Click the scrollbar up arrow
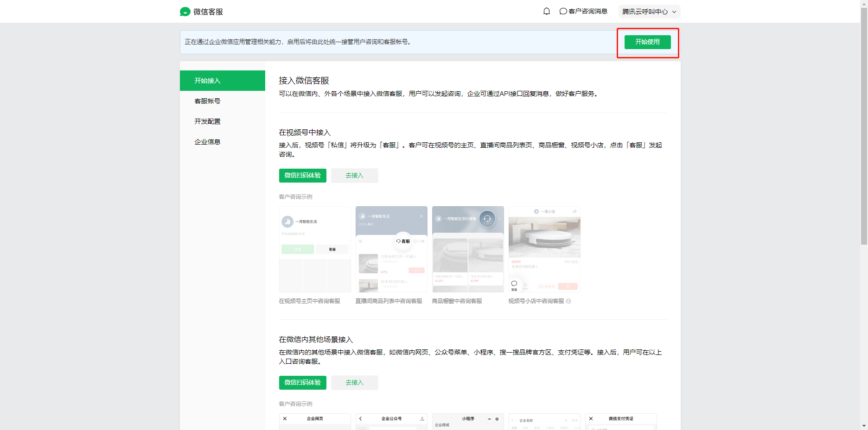 tap(864, 3)
